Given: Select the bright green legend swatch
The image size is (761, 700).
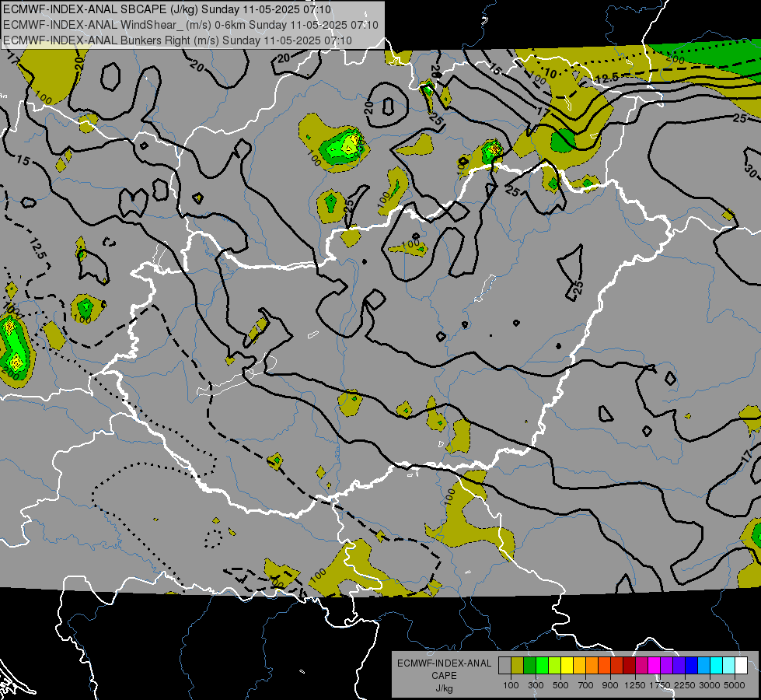Looking at the screenshot, I should [542, 665].
